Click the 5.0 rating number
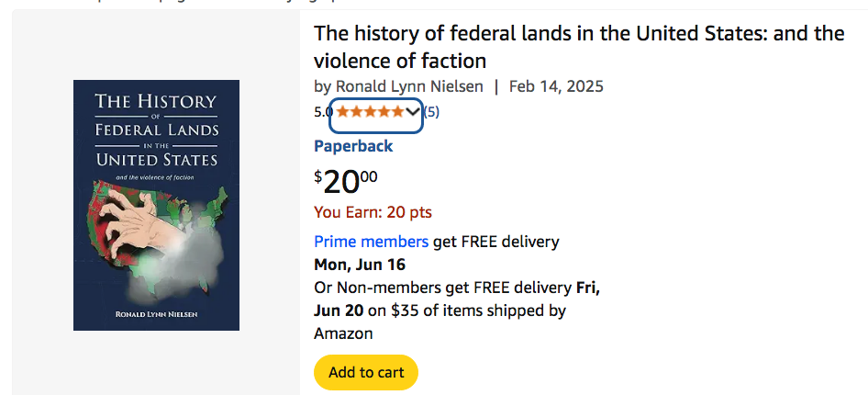 (323, 112)
